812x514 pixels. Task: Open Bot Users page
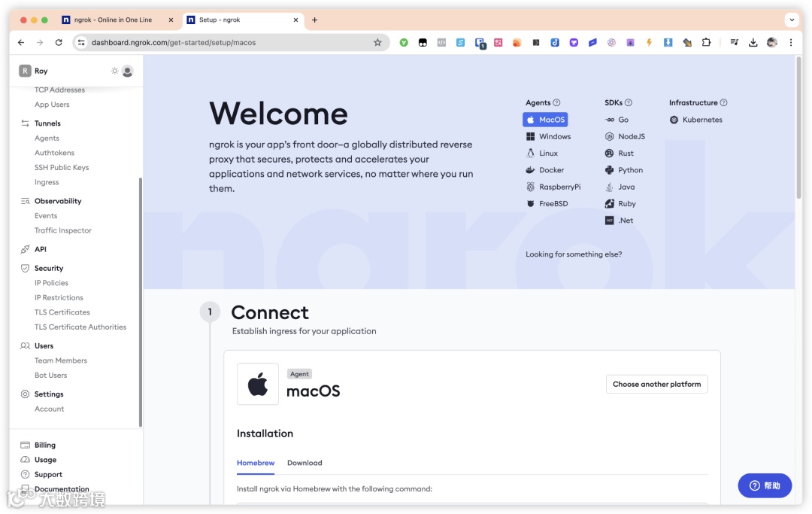(51, 375)
